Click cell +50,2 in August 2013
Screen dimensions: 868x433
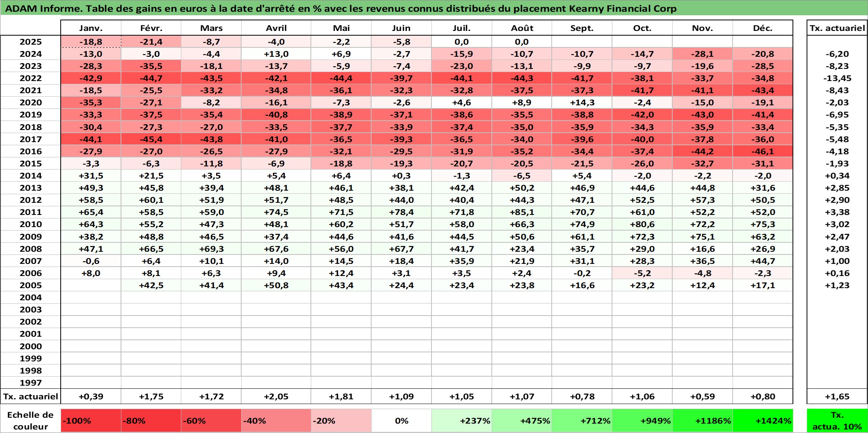point(522,188)
